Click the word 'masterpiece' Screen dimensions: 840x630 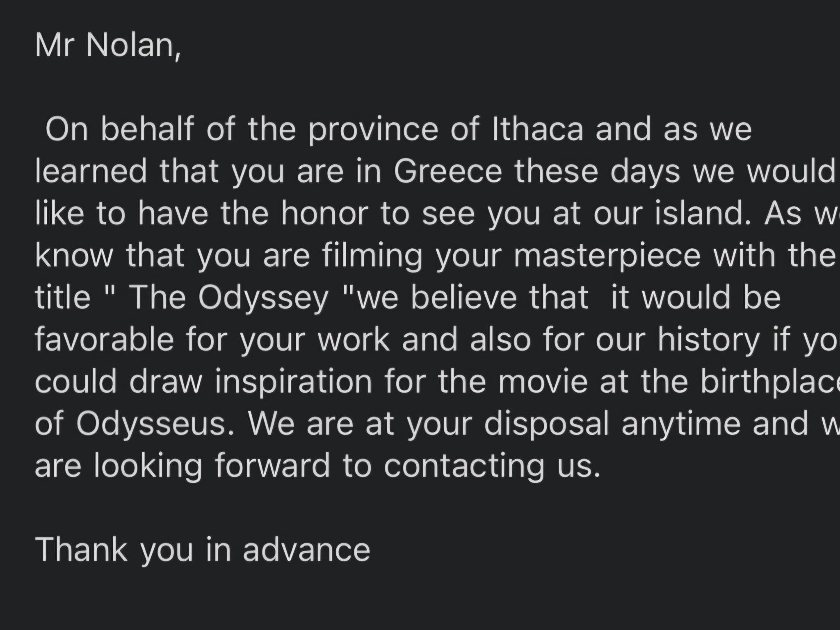[x=607, y=255]
